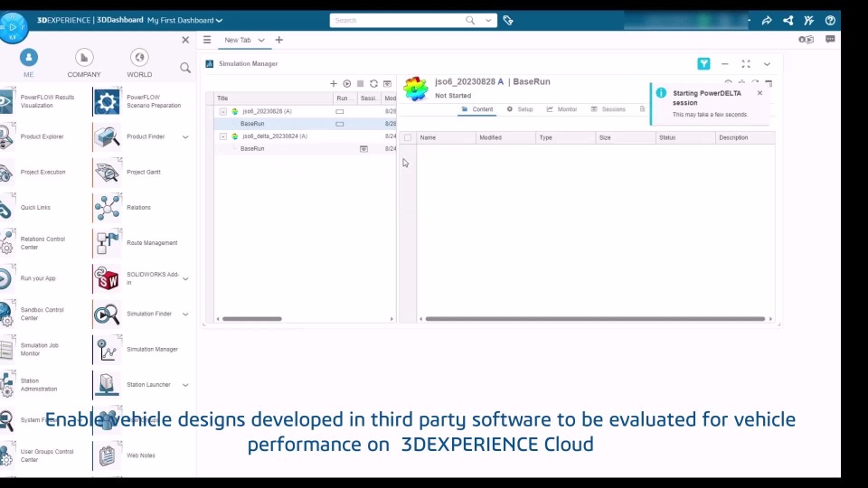This screenshot has height=488, width=868.
Task: Open the hamburger tab list menu
Action: (x=207, y=40)
